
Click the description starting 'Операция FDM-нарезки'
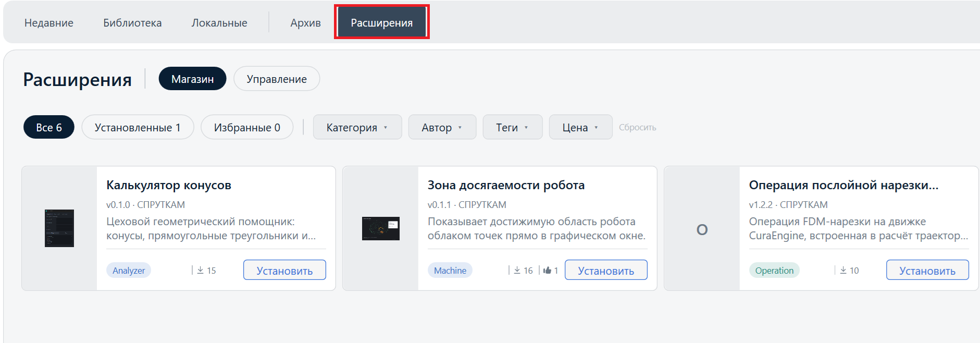pos(859,228)
